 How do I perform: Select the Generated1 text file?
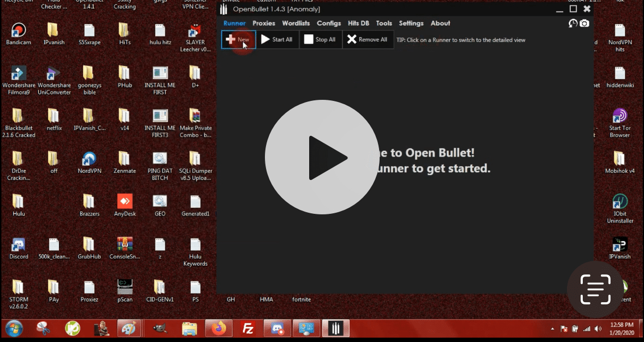coord(196,205)
